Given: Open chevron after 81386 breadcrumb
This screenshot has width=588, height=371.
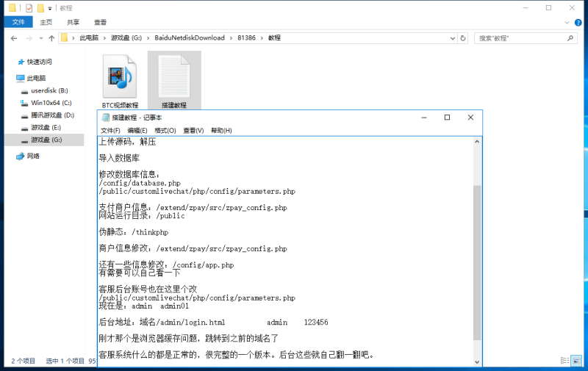Looking at the screenshot, I should pos(262,38).
